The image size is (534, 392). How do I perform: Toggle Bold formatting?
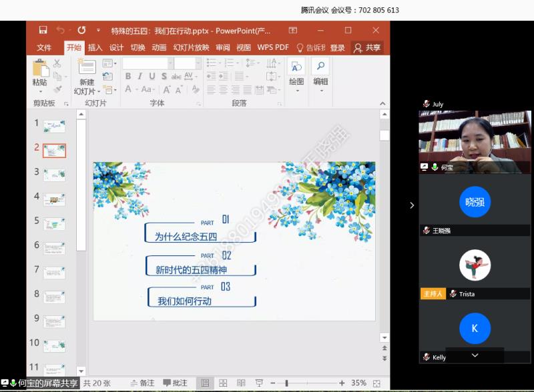click(128, 77)
